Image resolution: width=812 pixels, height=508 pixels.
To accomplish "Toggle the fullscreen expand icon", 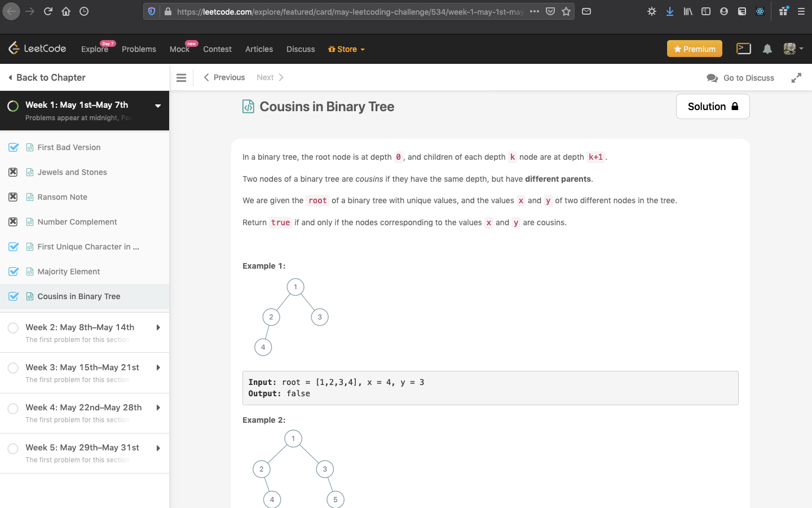I will pyautogui.click(x=796, y=78).
